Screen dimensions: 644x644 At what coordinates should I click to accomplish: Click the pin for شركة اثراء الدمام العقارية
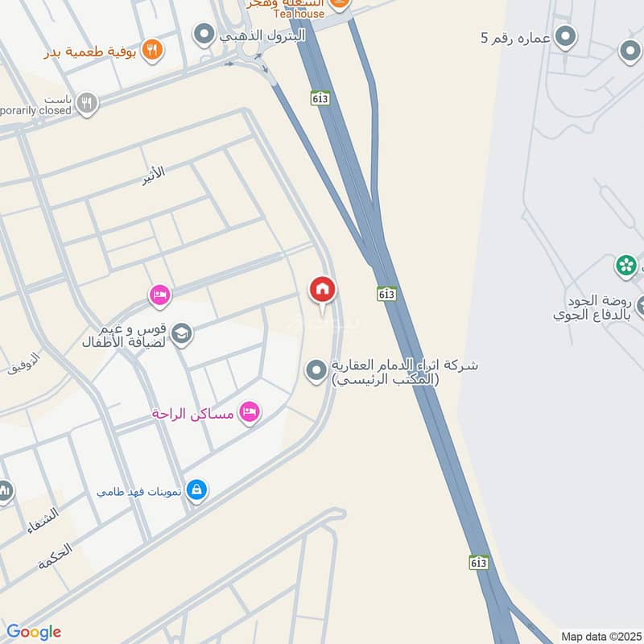(316, 371)
